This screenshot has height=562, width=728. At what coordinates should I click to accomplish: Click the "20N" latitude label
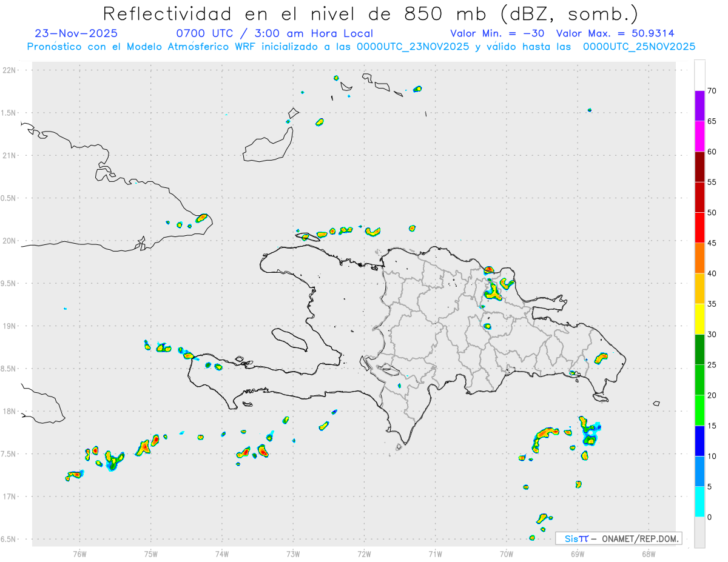tap(10, 241)
